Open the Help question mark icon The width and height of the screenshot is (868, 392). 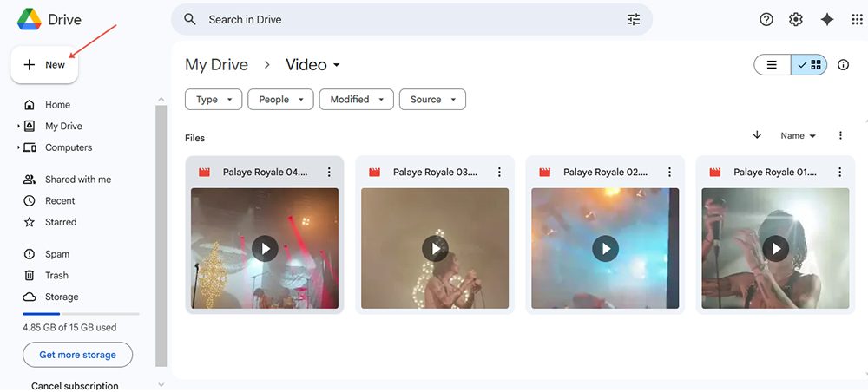tap(766, 19)
